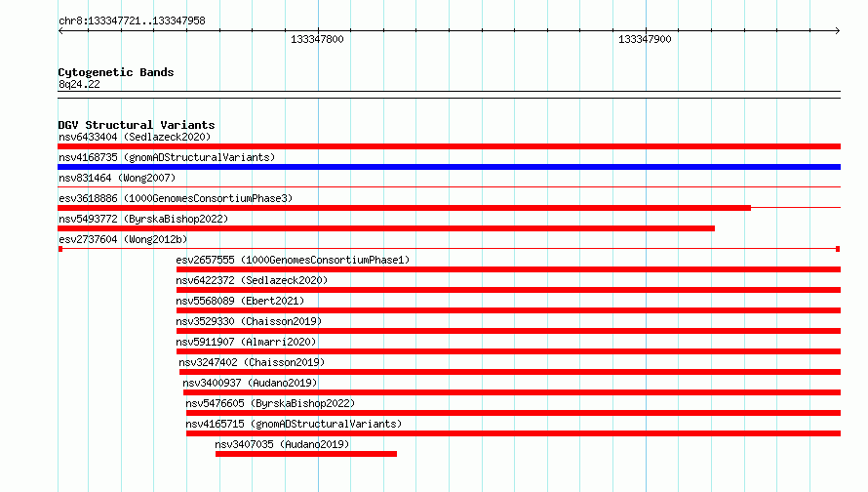Select the 8q24.22 cytogenetic band bar
This screenshot has width=868, height=492.
pyautogui.click(x=449, y=95)
